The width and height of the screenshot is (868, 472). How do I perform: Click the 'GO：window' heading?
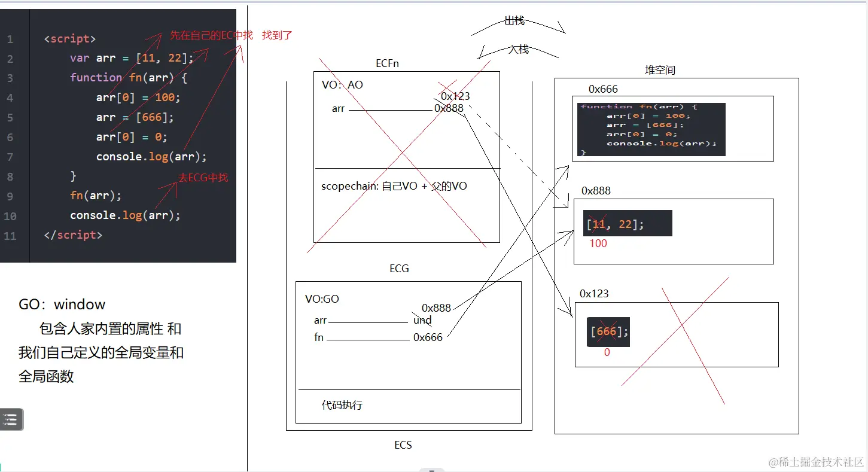(x=62, y=304)
